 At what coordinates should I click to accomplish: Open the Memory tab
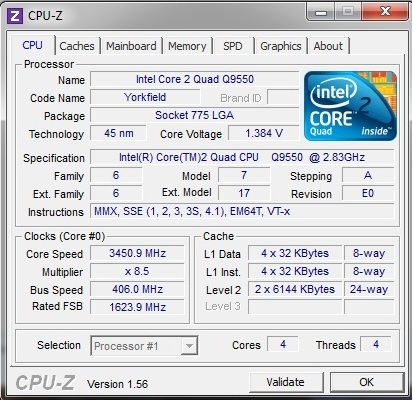coord(187,46)
